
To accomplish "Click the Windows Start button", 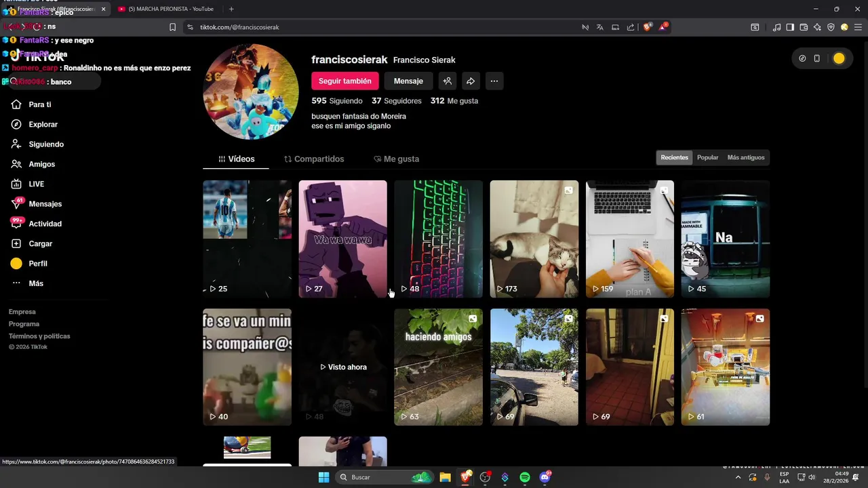I will (x=323, y=477).
